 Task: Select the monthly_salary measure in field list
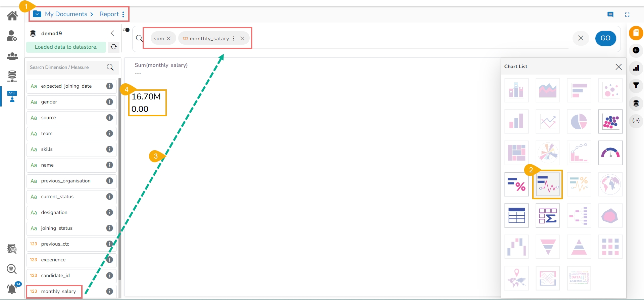click(71, 291)
